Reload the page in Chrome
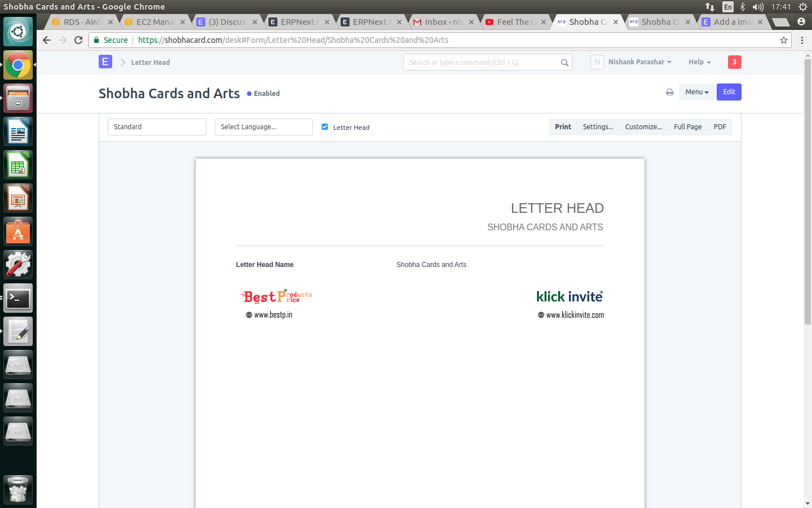The image size is (812, 508). (x=78, y=40)
